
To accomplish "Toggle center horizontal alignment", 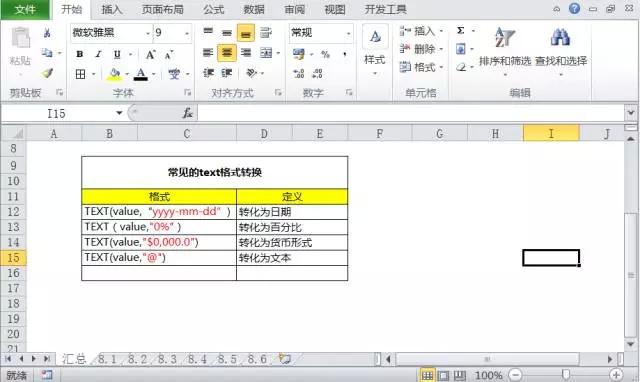I will 227,53.
